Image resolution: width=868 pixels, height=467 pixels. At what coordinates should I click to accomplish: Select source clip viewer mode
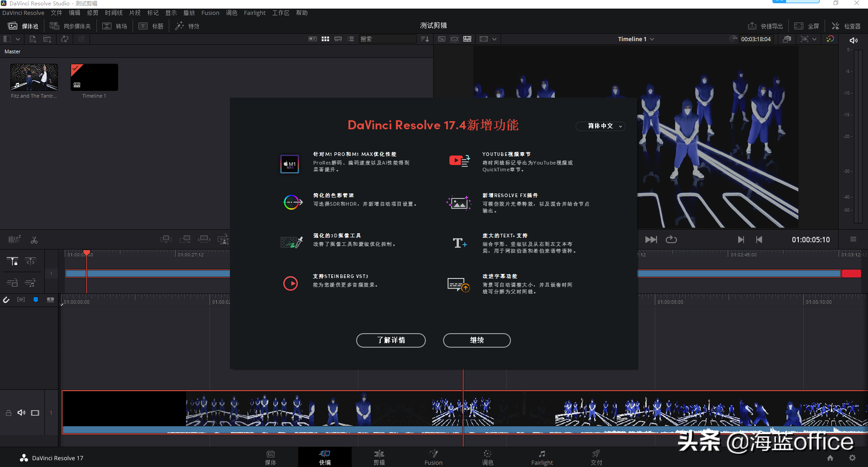click(442, 39)
